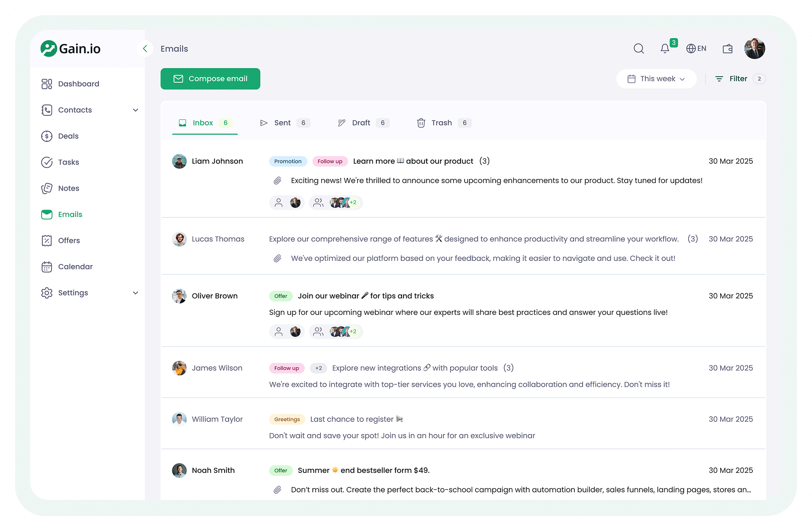The width and height of the screenshot is (812, 531).
Task: Click the Emails envelope icon in sidebar
Action: [47, 214]
